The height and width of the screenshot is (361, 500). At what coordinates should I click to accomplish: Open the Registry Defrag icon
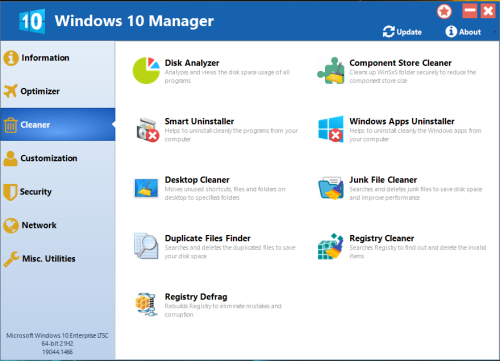coord(146,304)
